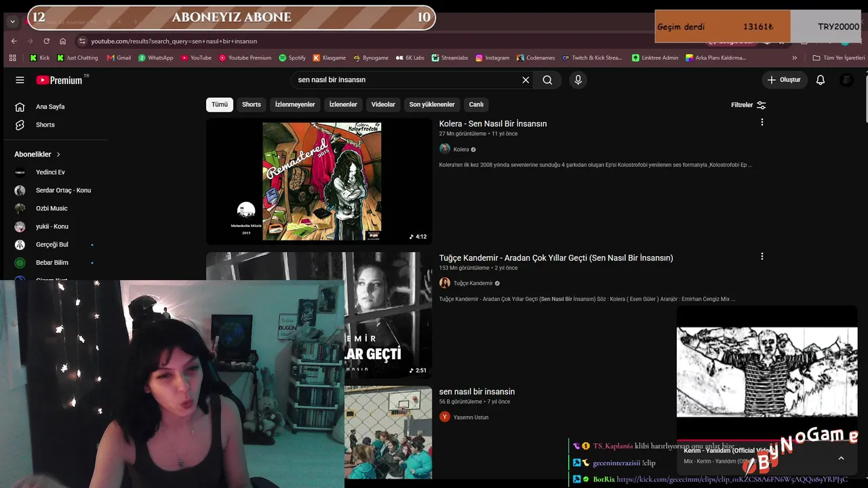This screenshot has height=488, width=868.
Task: Select the Shorts filter chip
Action: 252,104
